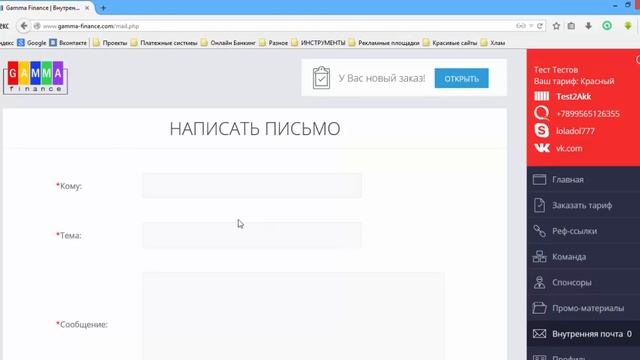
Task: Click the Gamma Finance logo
Action: click(x=36, y=78)
